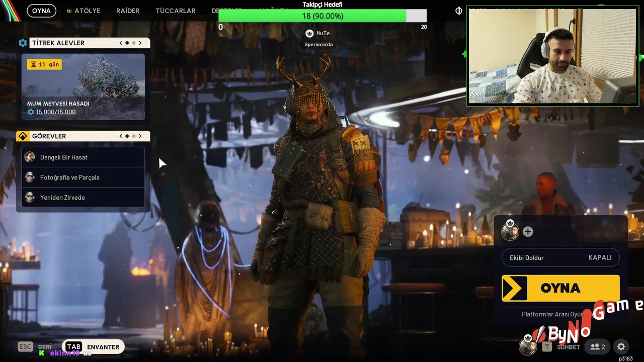Open inventory via TAB ENVANTER button
This screenshot has height=362, width=644.
pyautogui.click(x=93, y=347)
